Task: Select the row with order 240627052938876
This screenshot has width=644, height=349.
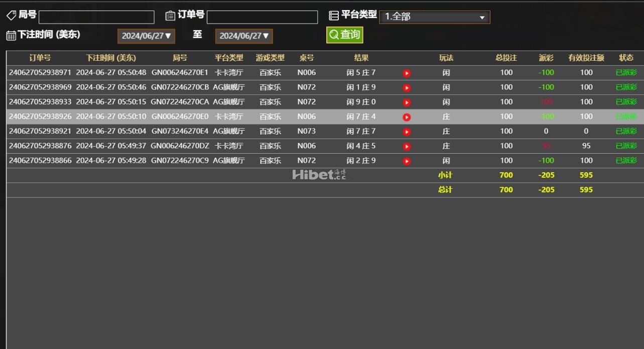Action: [325, 146]
